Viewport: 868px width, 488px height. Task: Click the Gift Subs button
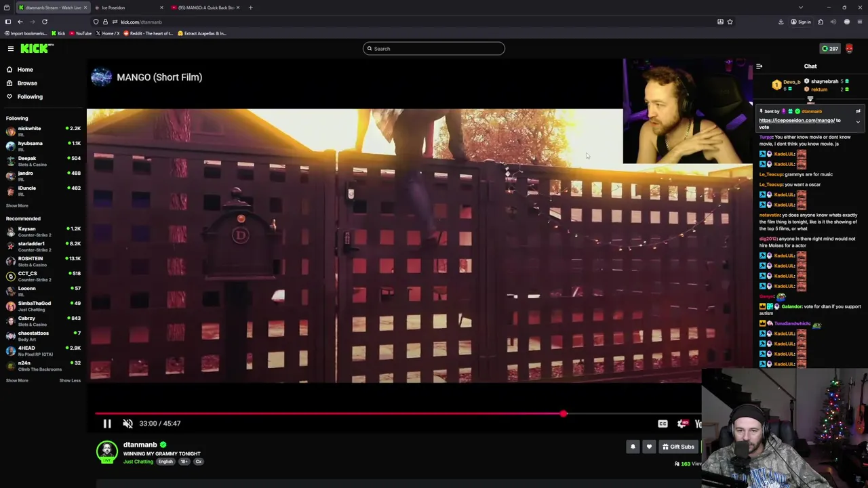678,447
